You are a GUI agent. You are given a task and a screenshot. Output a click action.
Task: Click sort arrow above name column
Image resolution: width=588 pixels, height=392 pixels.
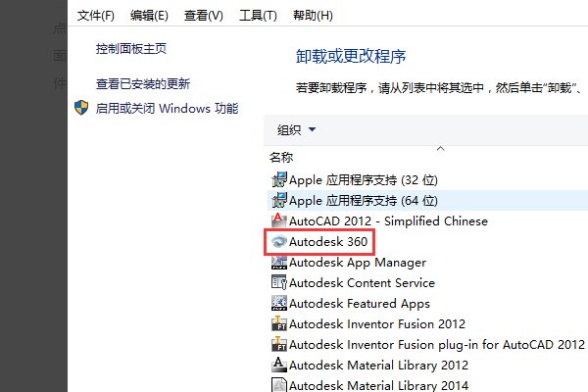pyautogui.click(x=441, y=149)
